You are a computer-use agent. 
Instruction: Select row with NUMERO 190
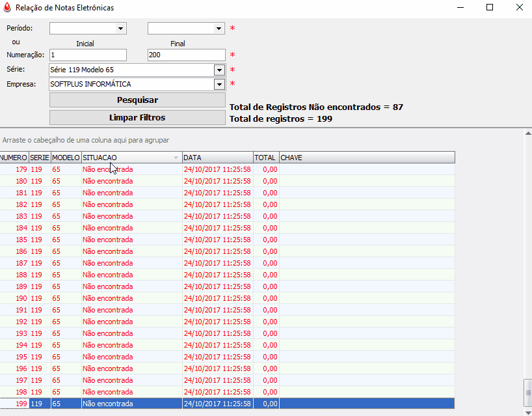point(228,298)
